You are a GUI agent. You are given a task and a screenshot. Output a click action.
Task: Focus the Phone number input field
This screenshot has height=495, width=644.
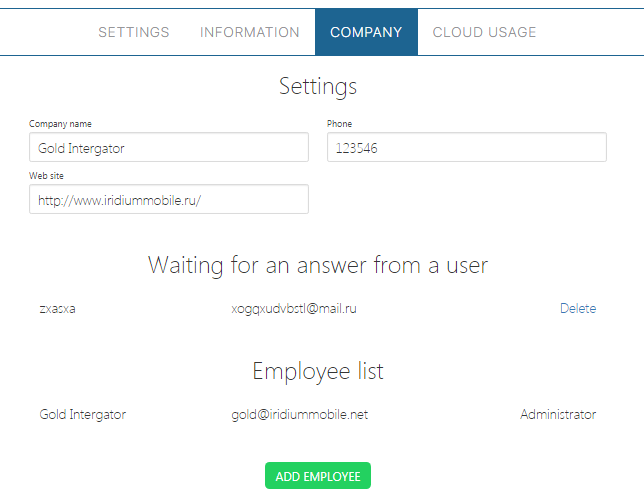[x=466, y=148]
